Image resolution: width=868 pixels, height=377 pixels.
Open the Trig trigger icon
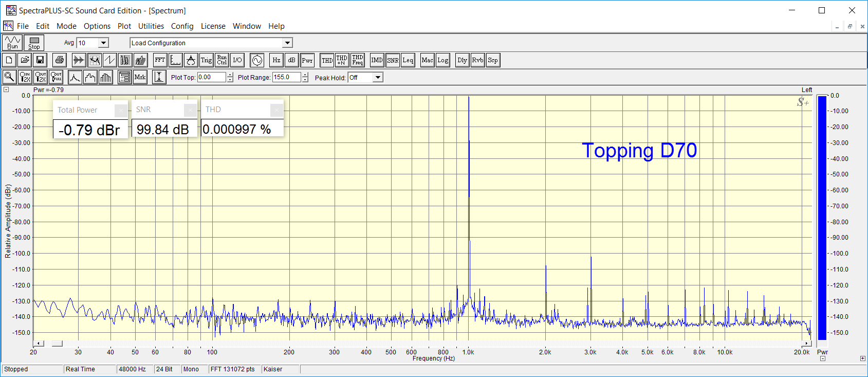click(x=206, y=60)
